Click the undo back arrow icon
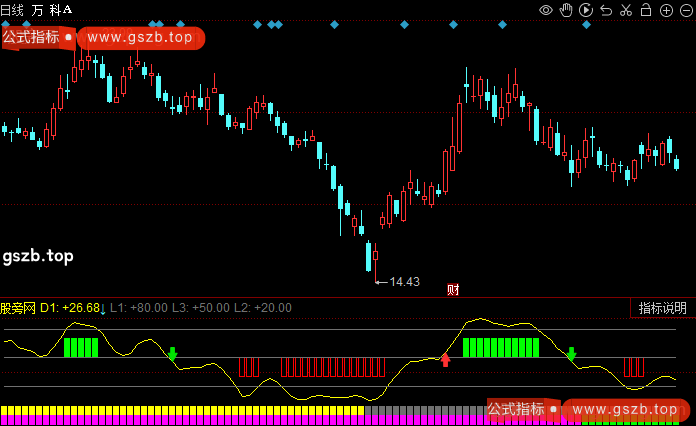Screen dimensions: 696x426 [x=605, y=10]
